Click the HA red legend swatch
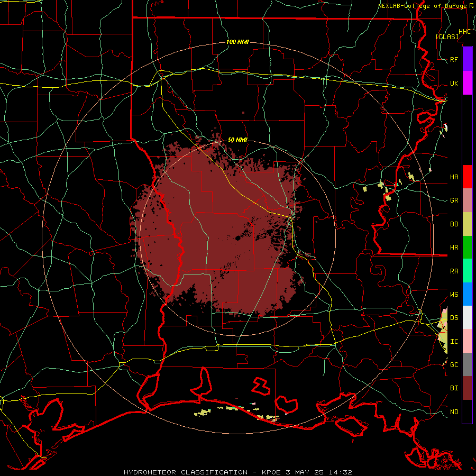Viewport: 476px width, 476px height. (x=467, y=177)
